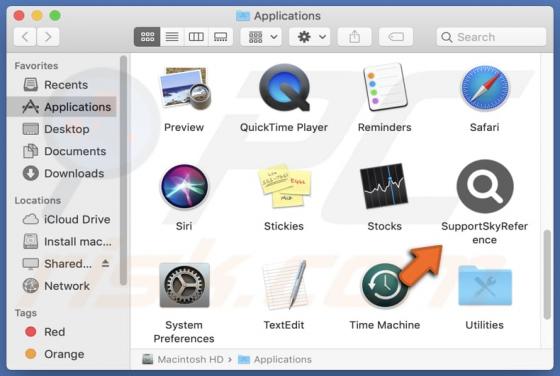Click the 'QuickTime Player' label text
Screen dimensions: 560x376
[284, 127]
